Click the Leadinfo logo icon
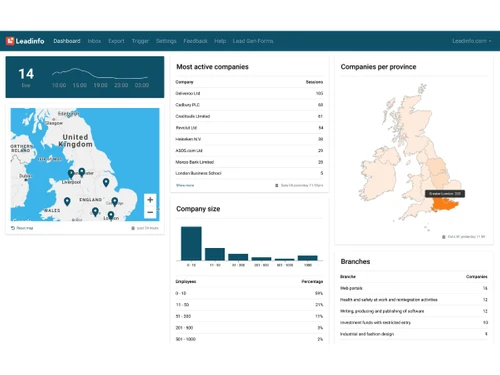Screen dimensions: 500x375 [x=10, y=41]
